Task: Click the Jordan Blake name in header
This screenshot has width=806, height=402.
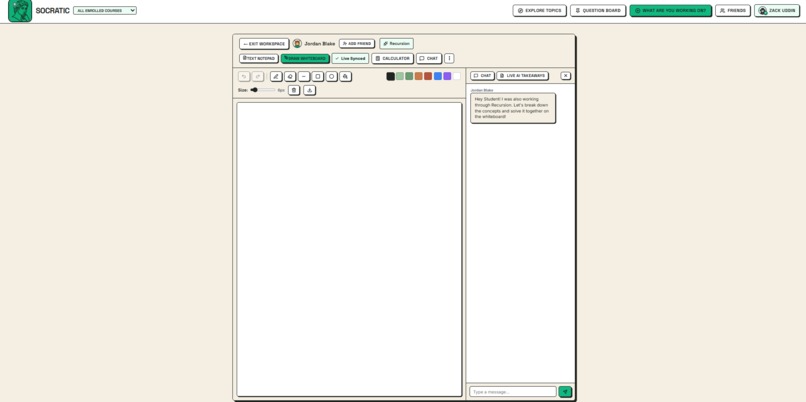Action: [320, 44]
